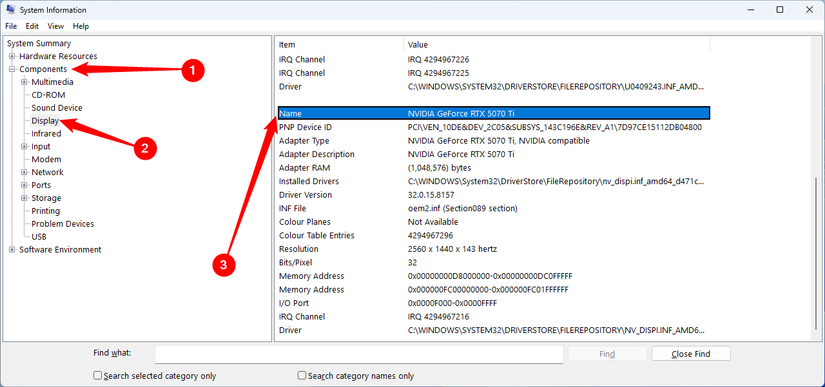This screenshot has width=825, height=387.
Task: Select the Multimedia tree item
Action: [x=53, y=82]
